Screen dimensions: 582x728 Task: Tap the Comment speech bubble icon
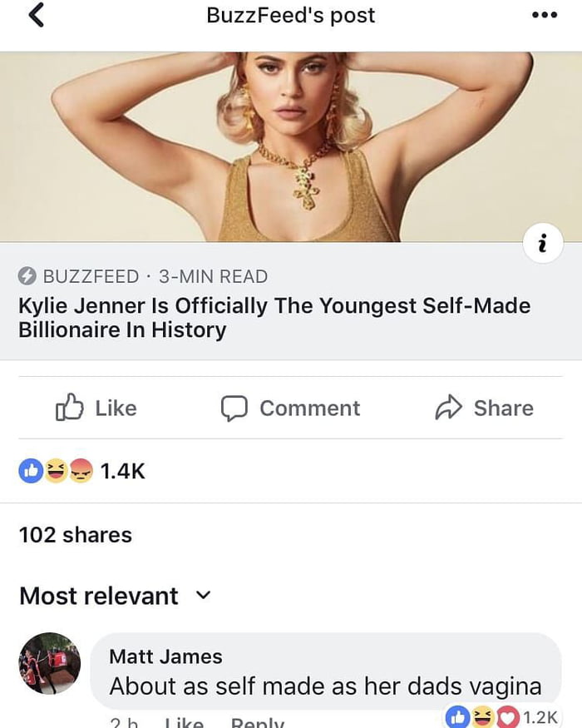pyautogui.click(x=235, y=408)
